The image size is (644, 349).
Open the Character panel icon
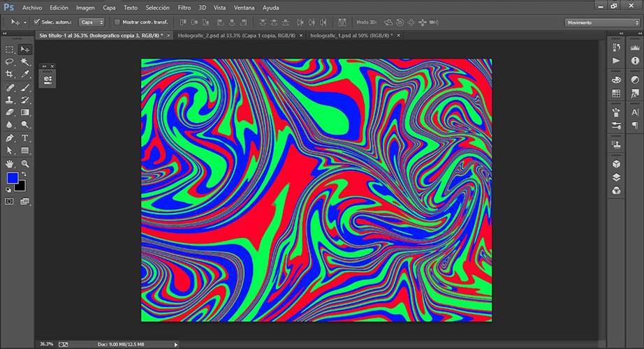(x=635, y=112)
